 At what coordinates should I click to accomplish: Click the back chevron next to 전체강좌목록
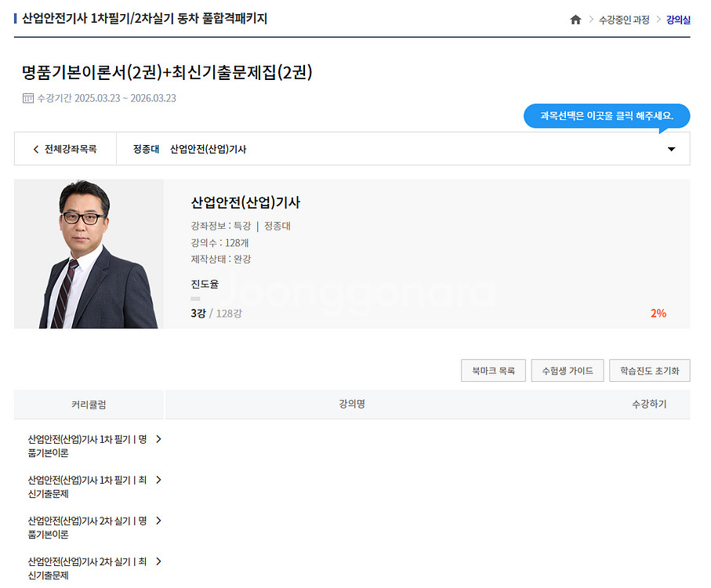pos(36,149)
